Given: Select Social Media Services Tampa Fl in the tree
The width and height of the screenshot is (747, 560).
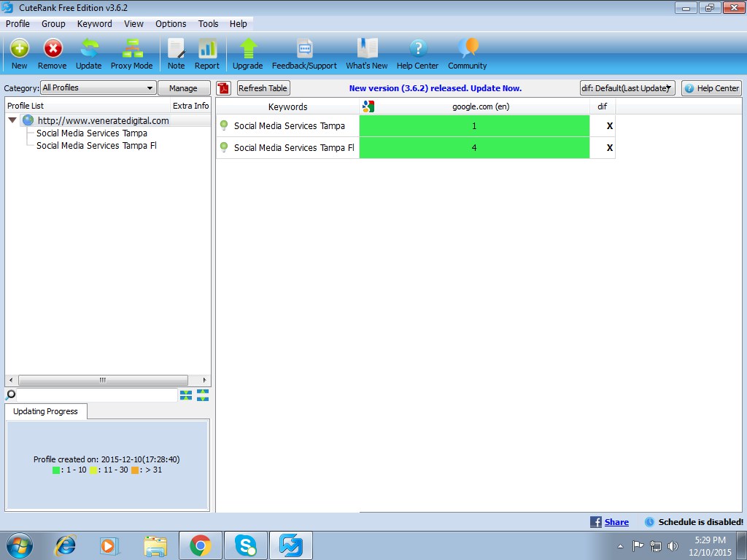Looking at the screenshot, I should coord(97,146).
